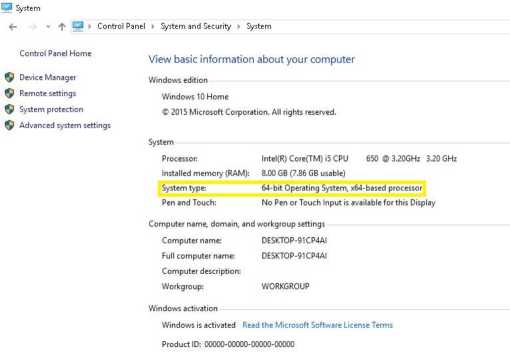The width and height of the screenshot is (510, 364).
Task: Click 'No Pen or Touch Input' value
Action: click(x=348, y=203)
